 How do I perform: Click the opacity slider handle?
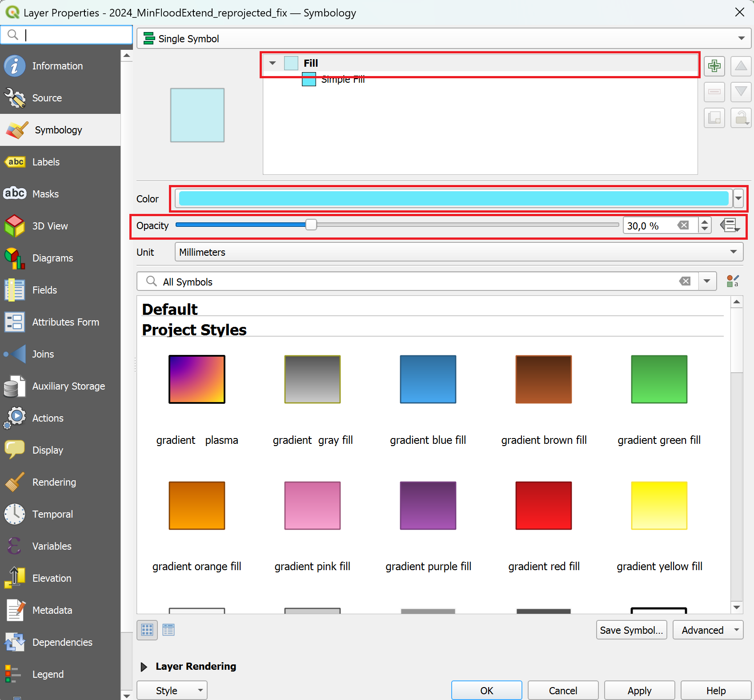[x=311, y=225]
